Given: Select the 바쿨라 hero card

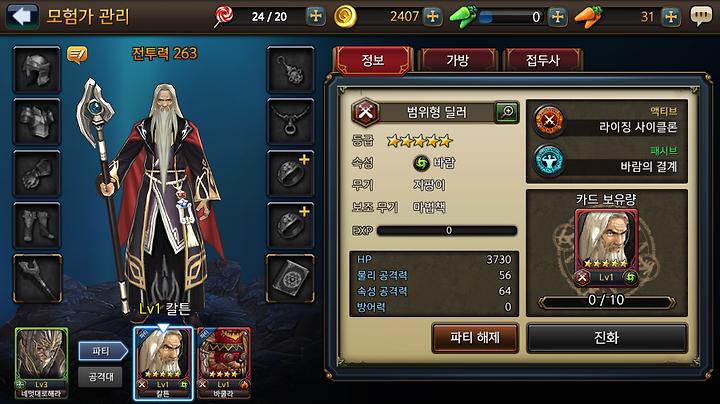Looking at the screenshot, I should tap(224, 363).
